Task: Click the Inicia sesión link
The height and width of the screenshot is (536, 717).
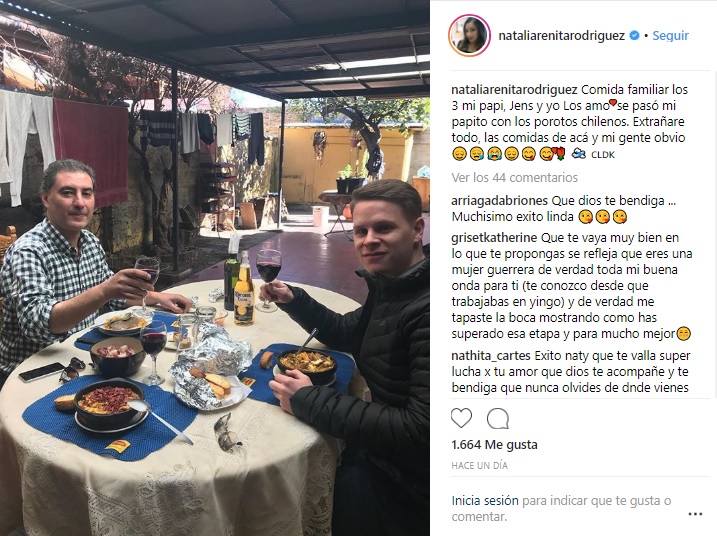Action: click(485, 501)
